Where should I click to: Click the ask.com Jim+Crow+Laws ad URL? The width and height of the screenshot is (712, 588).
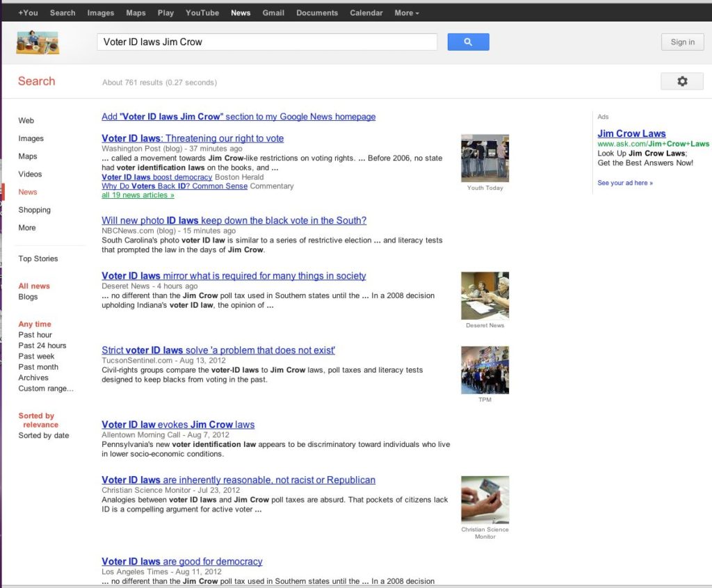coord(653,144)
